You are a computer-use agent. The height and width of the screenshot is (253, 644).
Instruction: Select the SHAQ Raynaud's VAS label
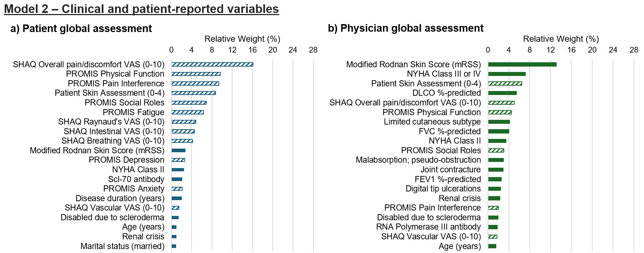(x=111, y=122)
